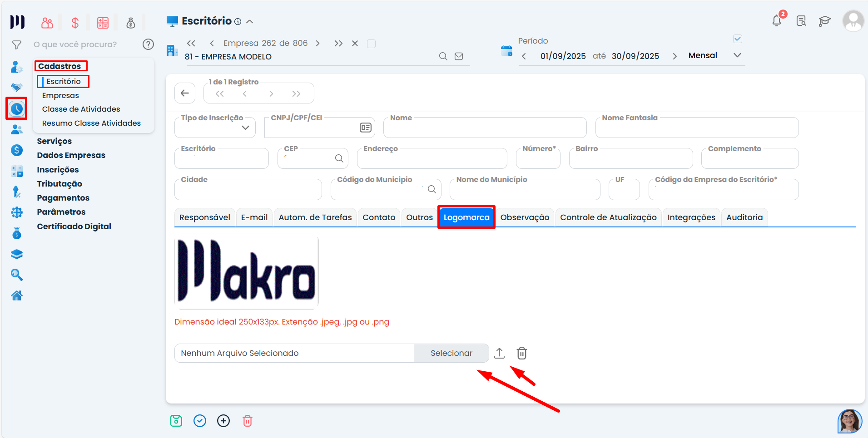The height and width of the screenshot is (438, 868).
Task: Click the graduation cap icon in header
Action: tap(824, 21)
